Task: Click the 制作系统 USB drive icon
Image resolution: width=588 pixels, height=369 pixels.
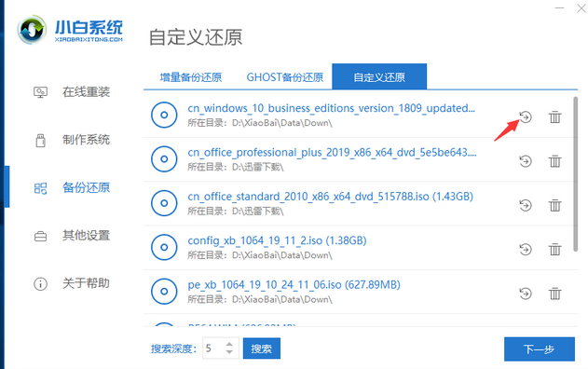Action: [40, 141]
